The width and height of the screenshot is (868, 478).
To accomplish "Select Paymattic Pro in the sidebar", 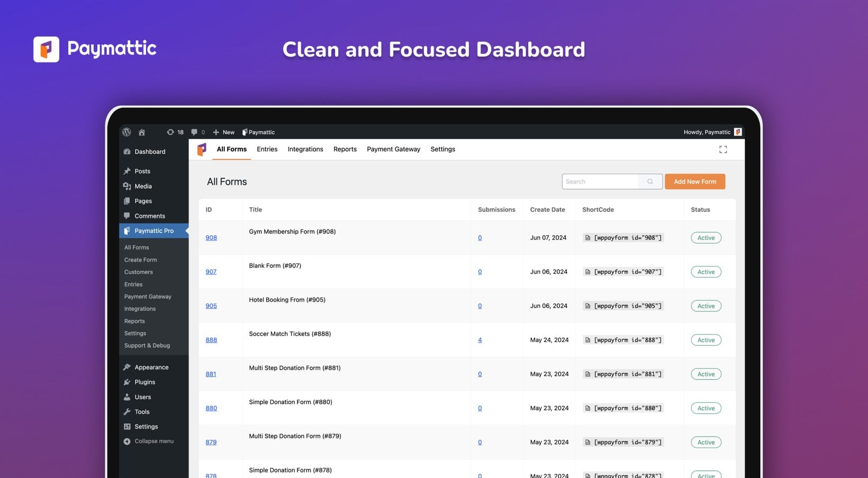I will tap(154, 231).
